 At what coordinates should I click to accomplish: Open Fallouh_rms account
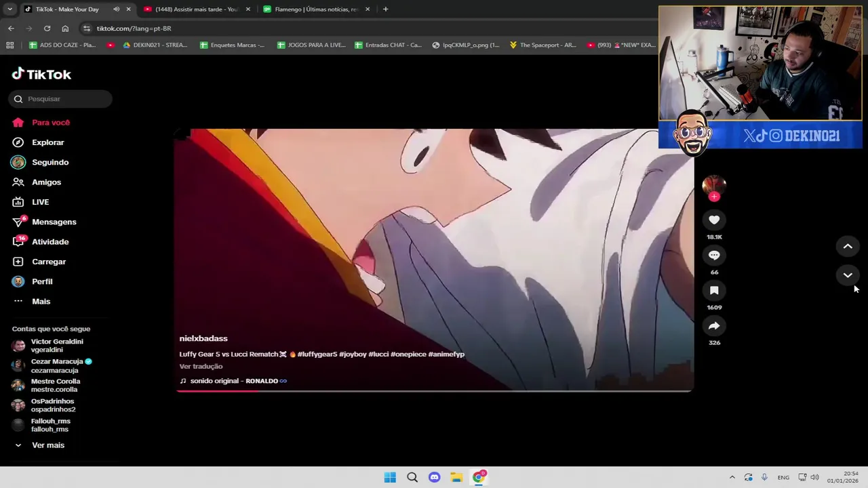click(x=41, y=425)
